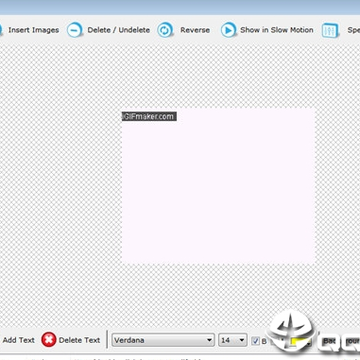Click the Reverse label in toolbar
The height and width of the screenshot is (360, 360).
[195, 30]
